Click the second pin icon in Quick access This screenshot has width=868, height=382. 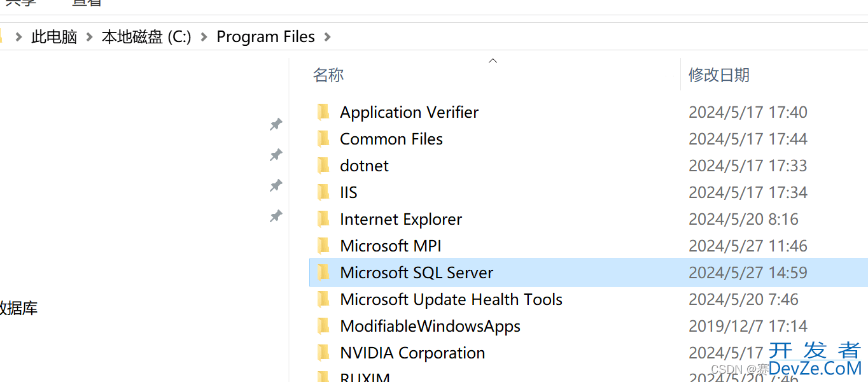coord(276,155)
